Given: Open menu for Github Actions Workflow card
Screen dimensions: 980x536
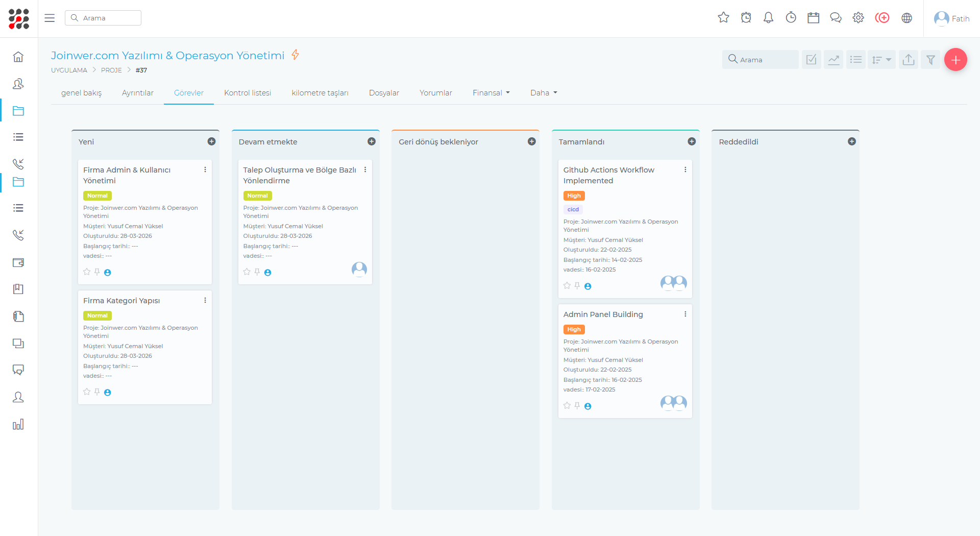Looking at the screenshot, I should pyautogui.click(x=685, y=169).
